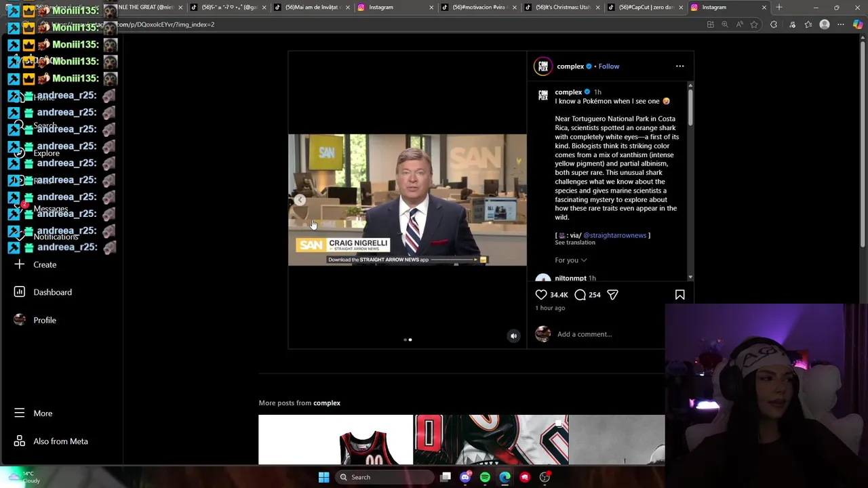Open the weather widget on taskbar
Viewport: 868px width, 488px height.
pos(22,477)
